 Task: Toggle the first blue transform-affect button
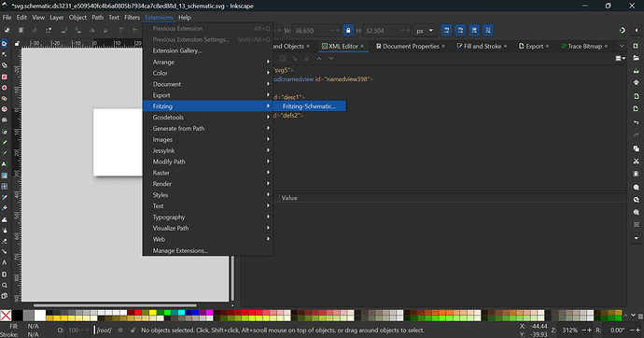(446, 31)
